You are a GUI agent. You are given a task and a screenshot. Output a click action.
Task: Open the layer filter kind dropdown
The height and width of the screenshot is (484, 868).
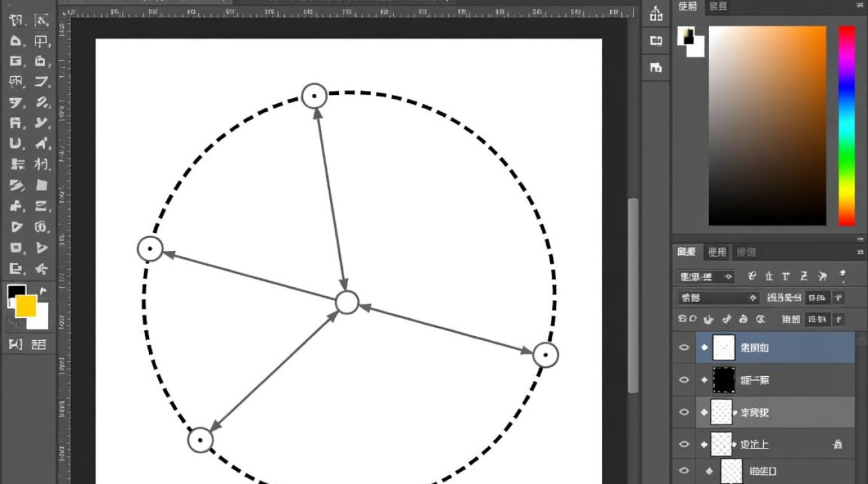(x=706, y=277)
